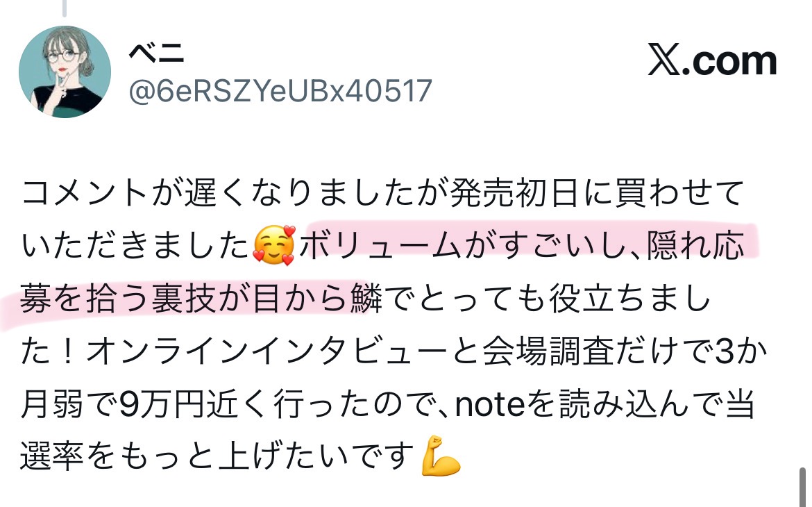Click the smiling face with hearts emoji
812x507 pixels.
pos(273,245)
